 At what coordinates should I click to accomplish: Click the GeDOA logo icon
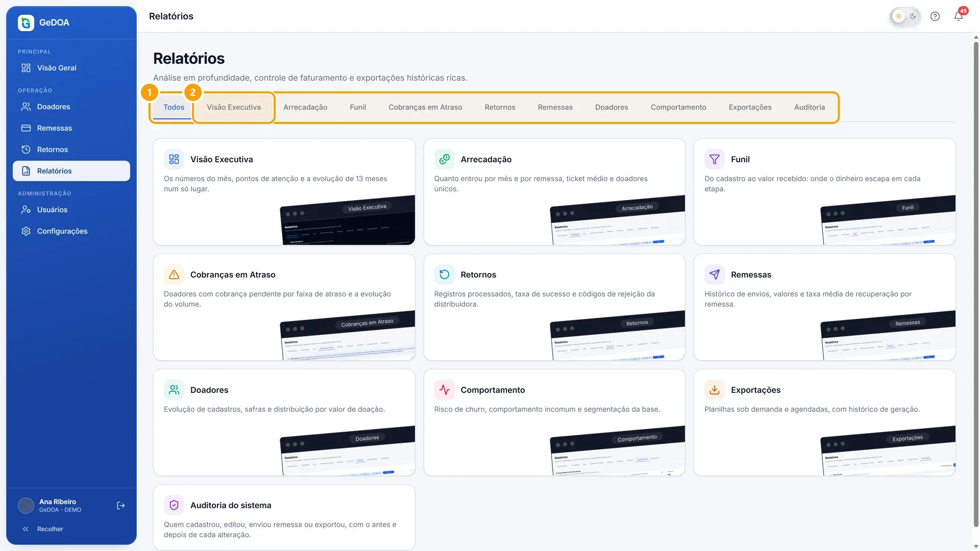pyautogui.click(x=26, y=22)
